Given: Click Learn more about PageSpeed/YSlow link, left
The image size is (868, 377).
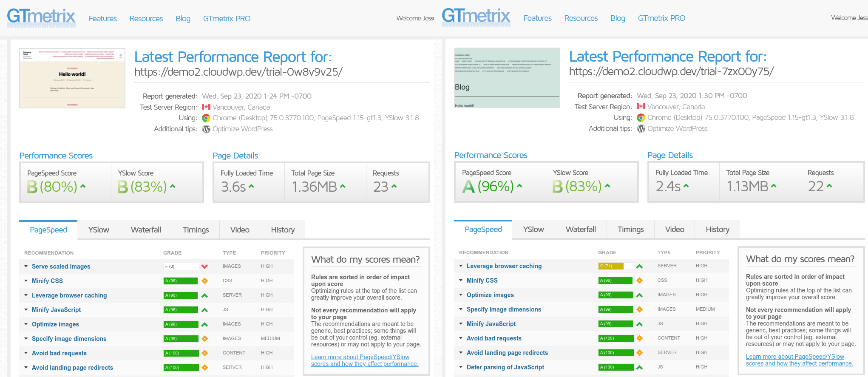Looking at the screenshot, I should point(365,360).
